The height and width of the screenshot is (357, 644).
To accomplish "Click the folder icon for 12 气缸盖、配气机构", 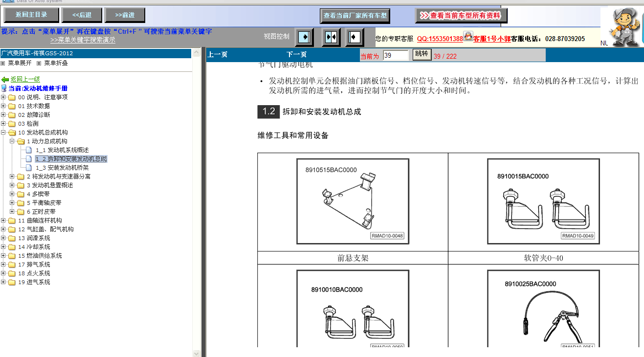I will point(12,229).
